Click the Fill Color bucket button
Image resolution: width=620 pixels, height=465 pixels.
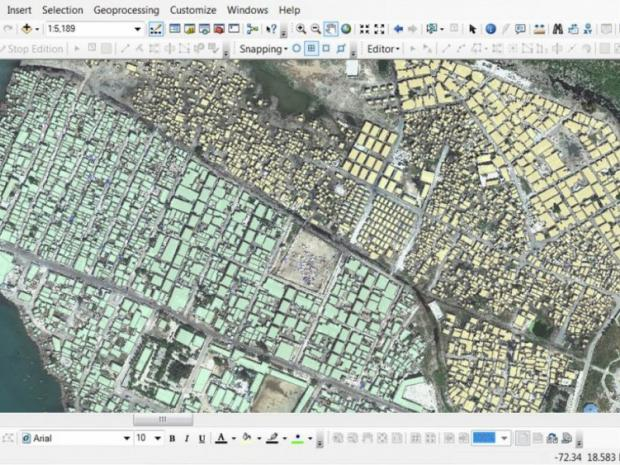(x=247, y=438)
